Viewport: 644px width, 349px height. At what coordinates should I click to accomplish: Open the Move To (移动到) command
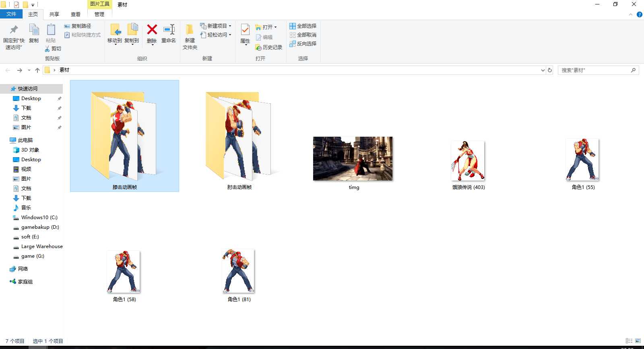coord(115,35)
